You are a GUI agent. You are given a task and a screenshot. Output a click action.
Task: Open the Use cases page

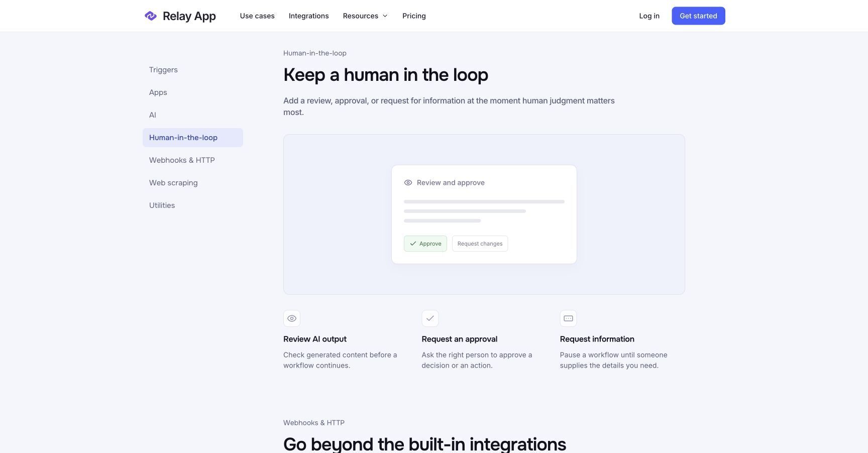(x=257, y=16)
